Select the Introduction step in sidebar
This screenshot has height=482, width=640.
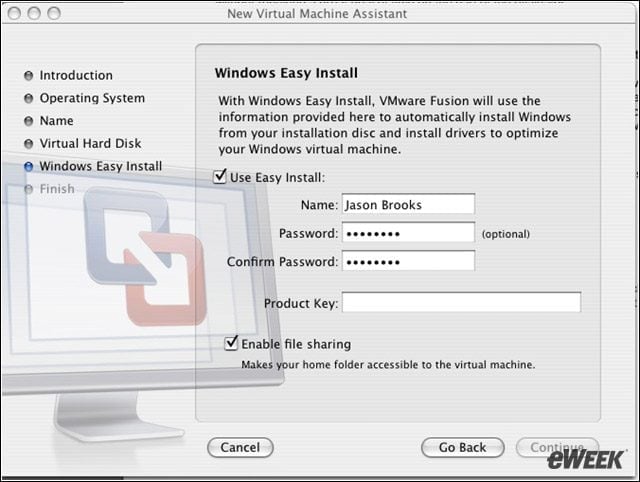point(76,76)
